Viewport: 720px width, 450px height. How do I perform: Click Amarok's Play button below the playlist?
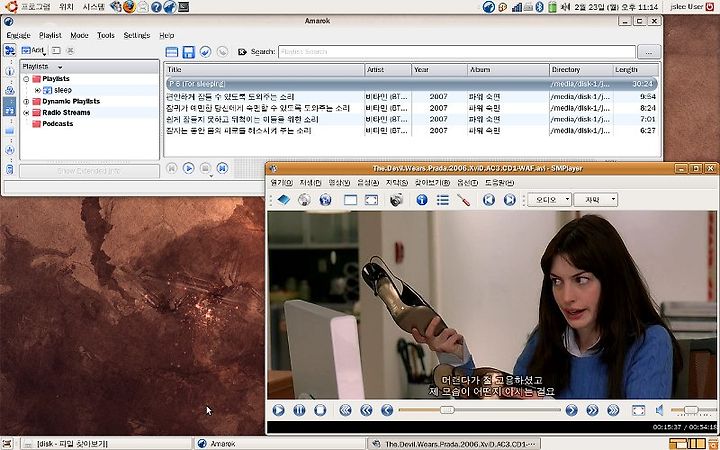click(x=188, y=168)
